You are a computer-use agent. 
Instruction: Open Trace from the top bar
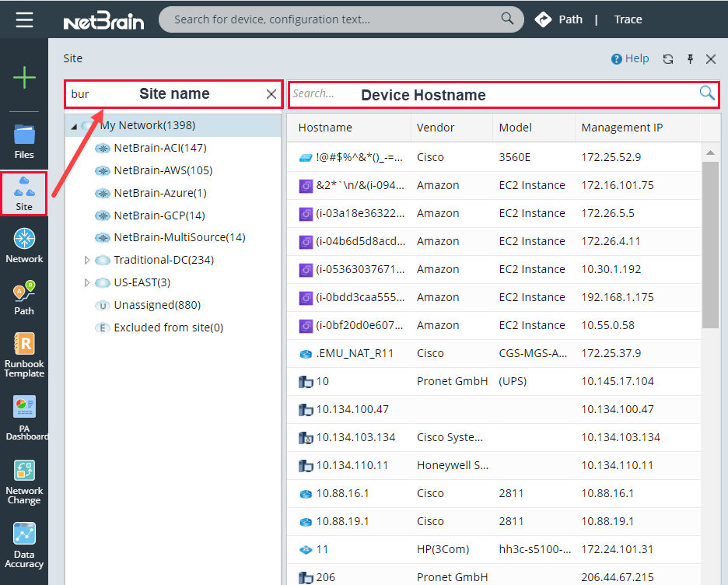click(x=628, y=19)
